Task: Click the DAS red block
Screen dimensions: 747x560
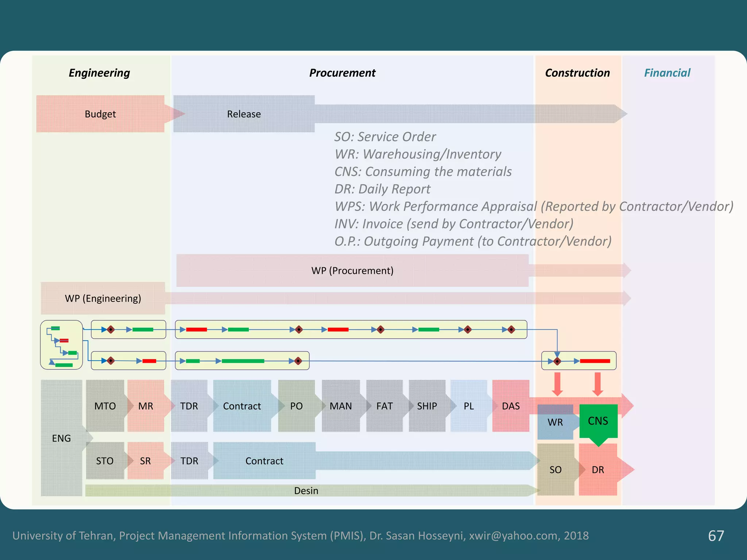Action: coord(511,406)
